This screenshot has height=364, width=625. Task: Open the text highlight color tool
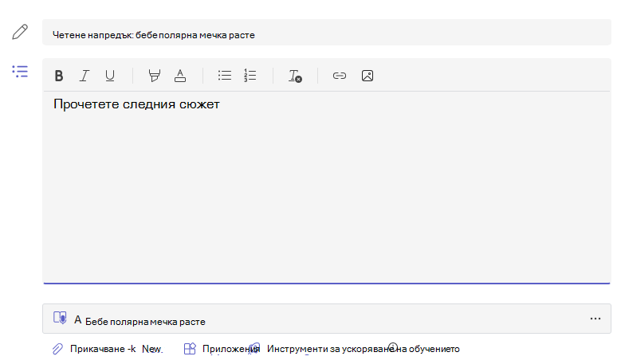click(155, 76)
